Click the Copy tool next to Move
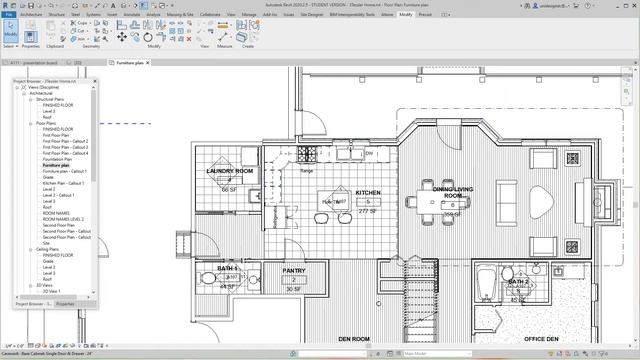 click(135, 37)
